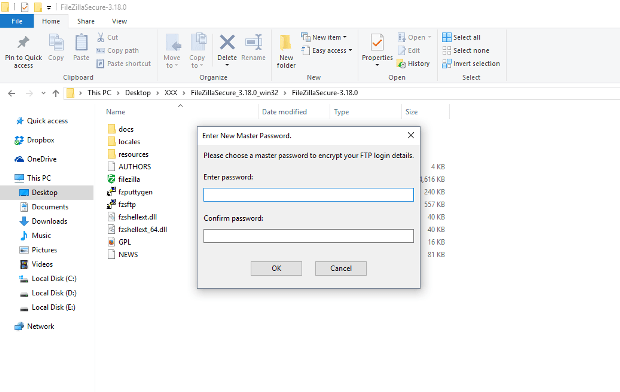Cancel the master password dialog

click(x=341, y=269)
